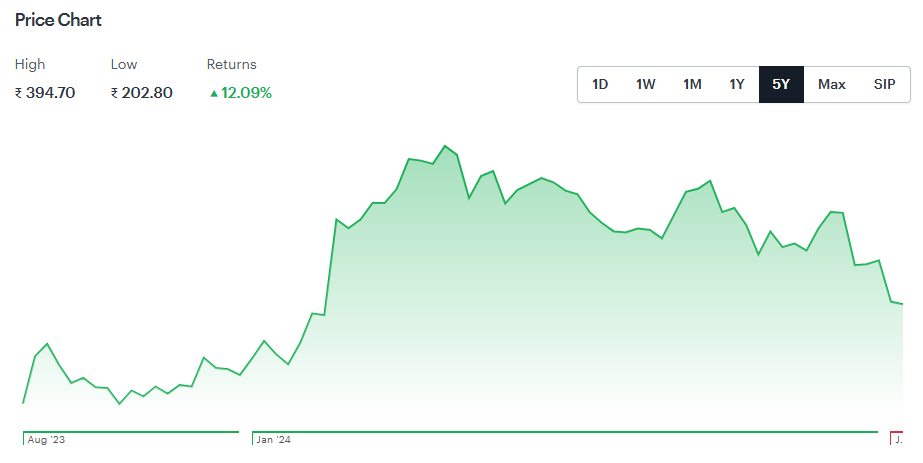
Task: Click the Aug '23 timeline label
Action: click(47, 440)
